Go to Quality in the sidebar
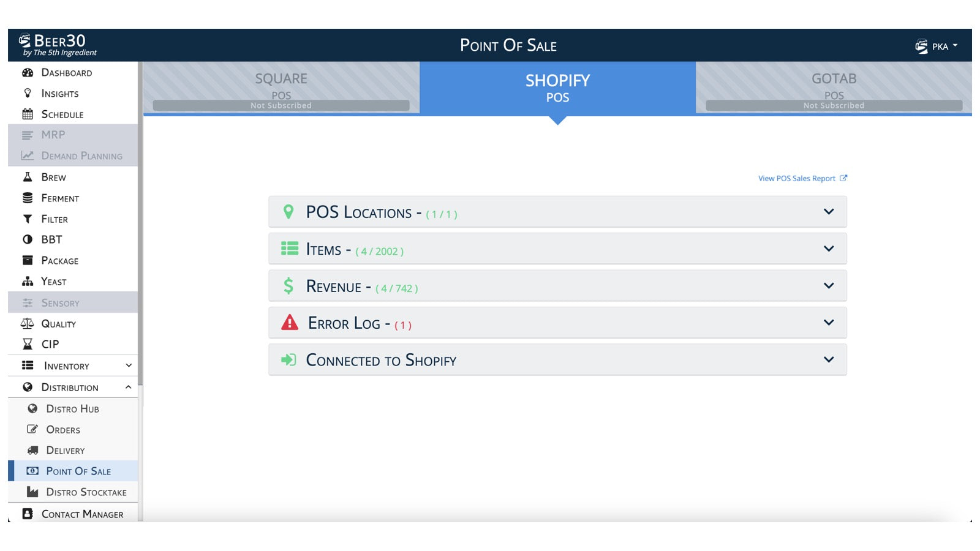Viewport: 980px width, 551px height. [73, 323]
